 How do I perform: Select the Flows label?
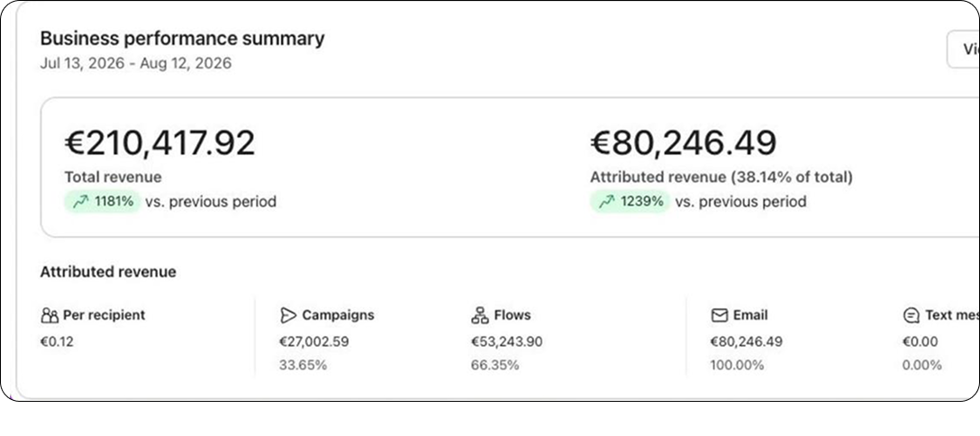click(513, 314)
